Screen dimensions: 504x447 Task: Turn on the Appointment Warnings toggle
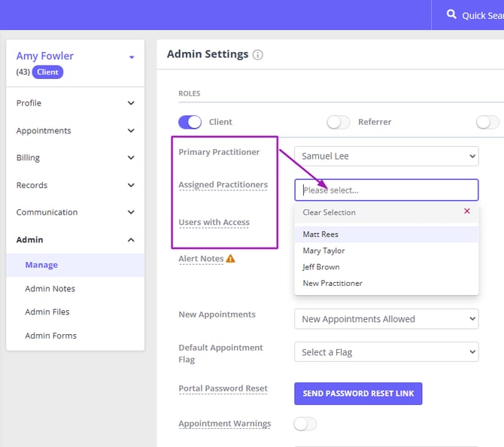point(305,424)
